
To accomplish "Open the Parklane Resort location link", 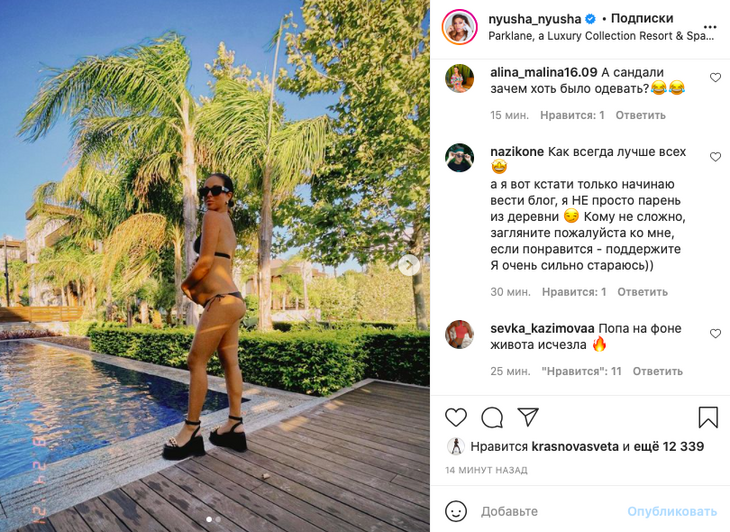I will (x=601, y=36).
